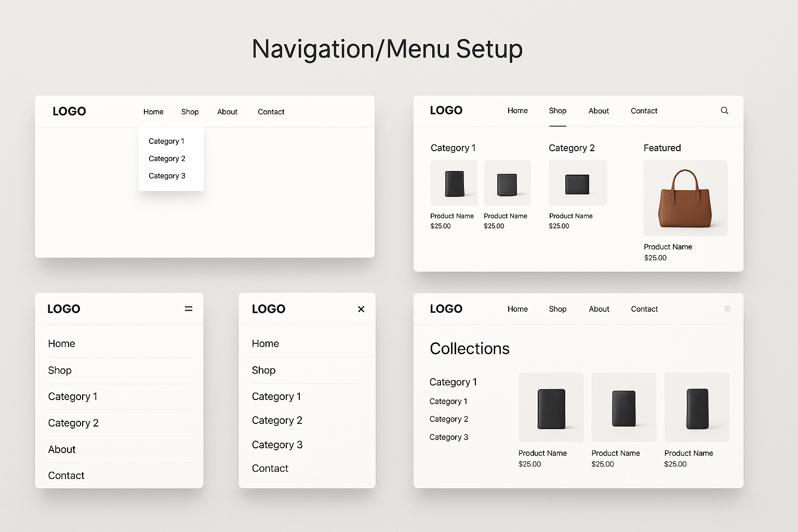Image resolution: width=798 pixels, height=532 pixels.
Task: Click Home in the top navigation bar
Action: 153,112
